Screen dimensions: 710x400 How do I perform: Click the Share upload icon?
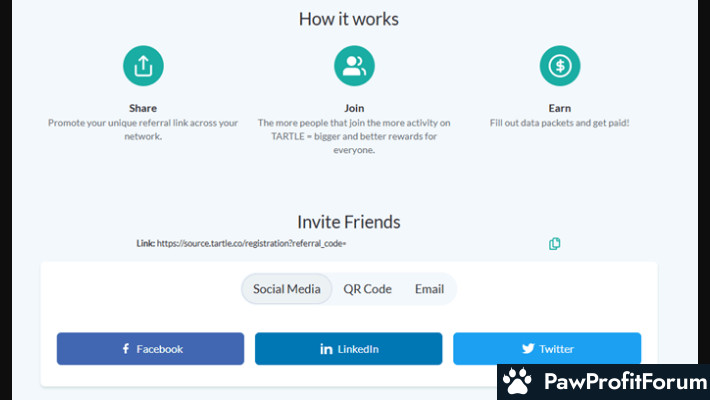click(x=143, y=66)
